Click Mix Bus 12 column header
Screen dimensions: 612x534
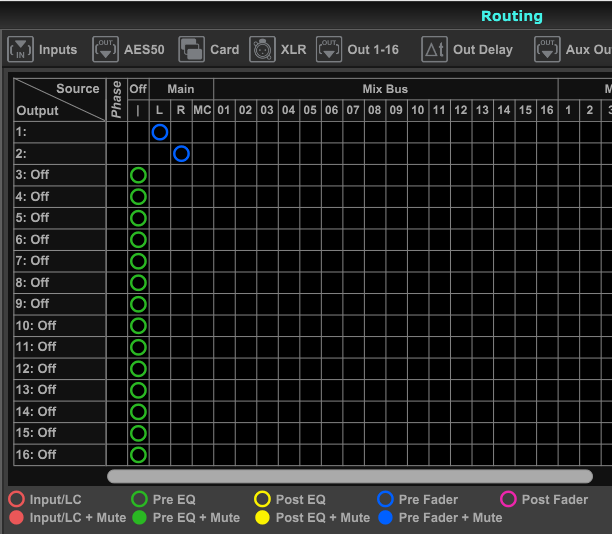pos(461,110)
